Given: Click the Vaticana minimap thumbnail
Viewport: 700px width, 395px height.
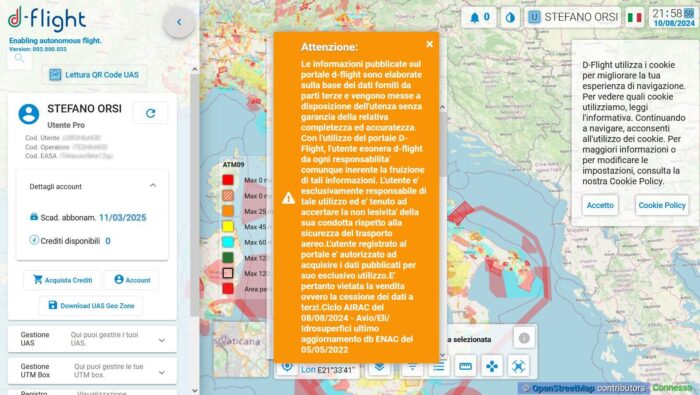Looking at the screenshot, I should [242, 349].
